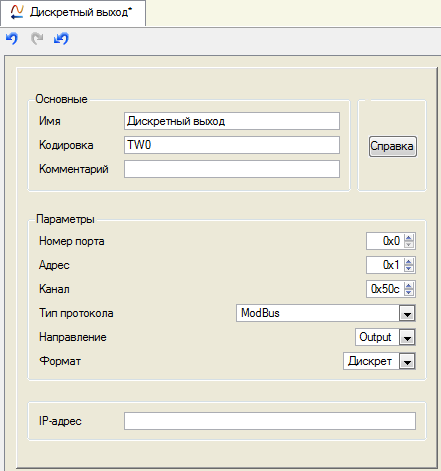The height and width of the screenshot is (471, 441).
Task: Expand the Формат Дискрет dropdown
Action: pyautogui.click(x=407, y=361)
